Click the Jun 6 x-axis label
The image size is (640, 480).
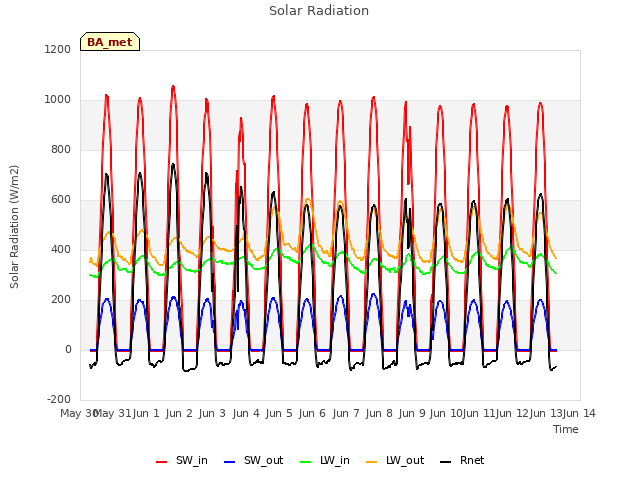click(x=312, y=413)
